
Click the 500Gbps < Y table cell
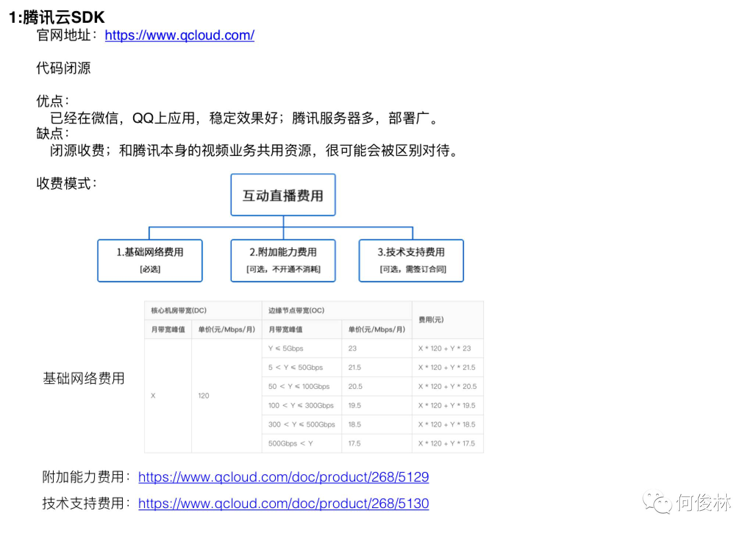pyautogui.click(x=290, y=443)
